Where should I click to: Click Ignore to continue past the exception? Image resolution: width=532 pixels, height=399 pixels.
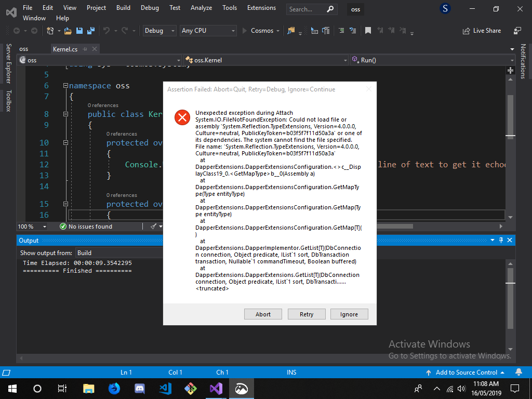(349, 314)
